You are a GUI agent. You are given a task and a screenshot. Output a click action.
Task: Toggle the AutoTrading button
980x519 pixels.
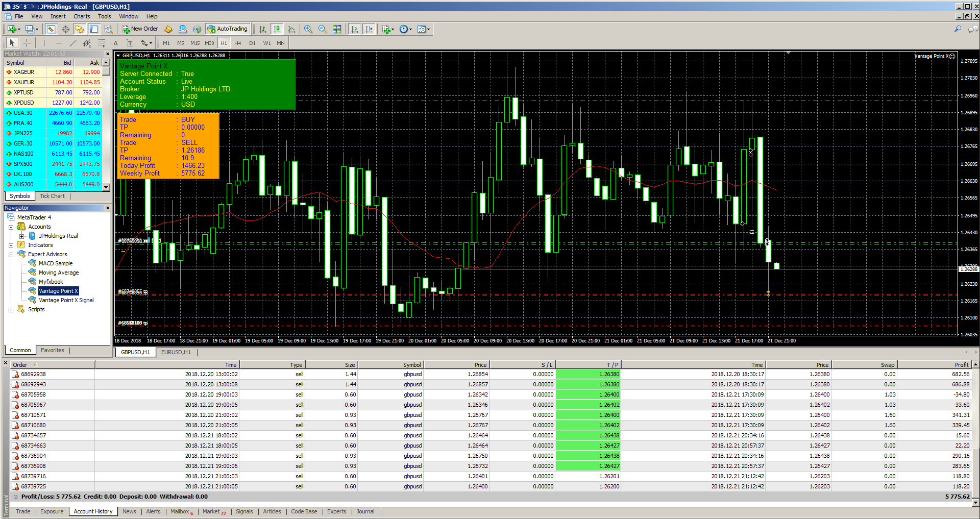[228, 29]
